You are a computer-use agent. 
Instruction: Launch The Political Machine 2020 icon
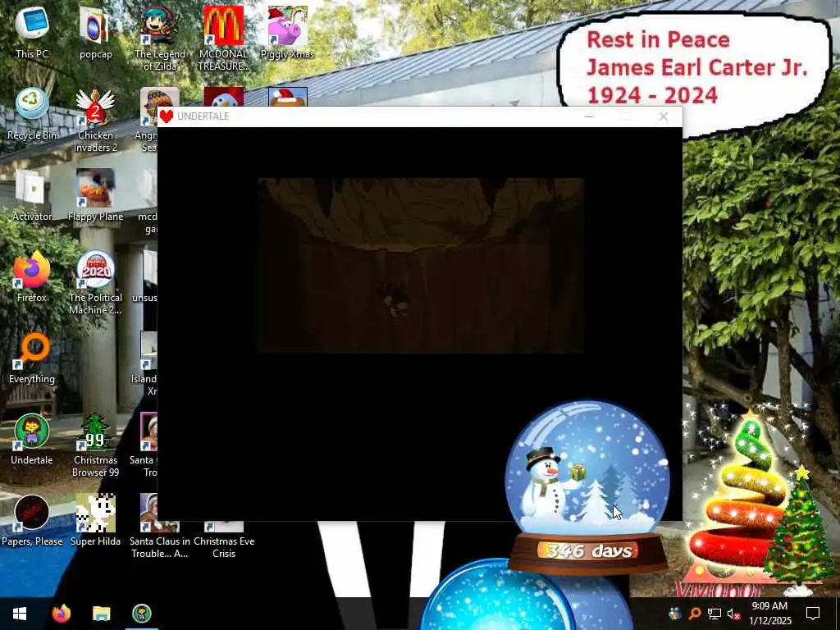point(95,282)
